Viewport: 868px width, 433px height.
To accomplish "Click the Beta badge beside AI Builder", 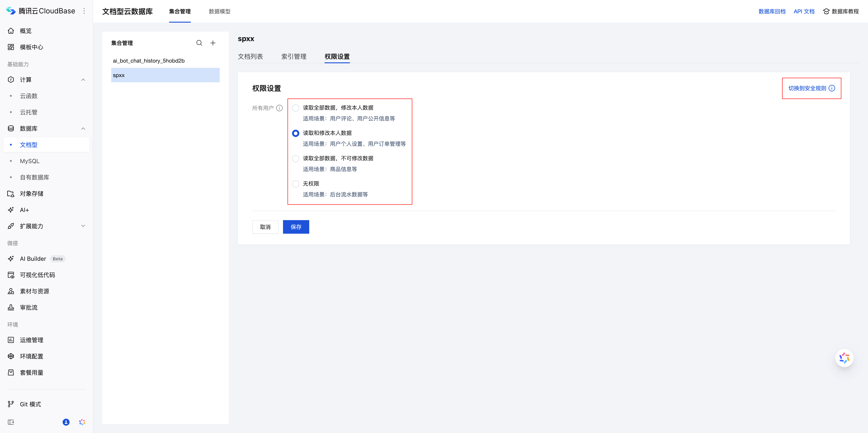I will point(58,259).
